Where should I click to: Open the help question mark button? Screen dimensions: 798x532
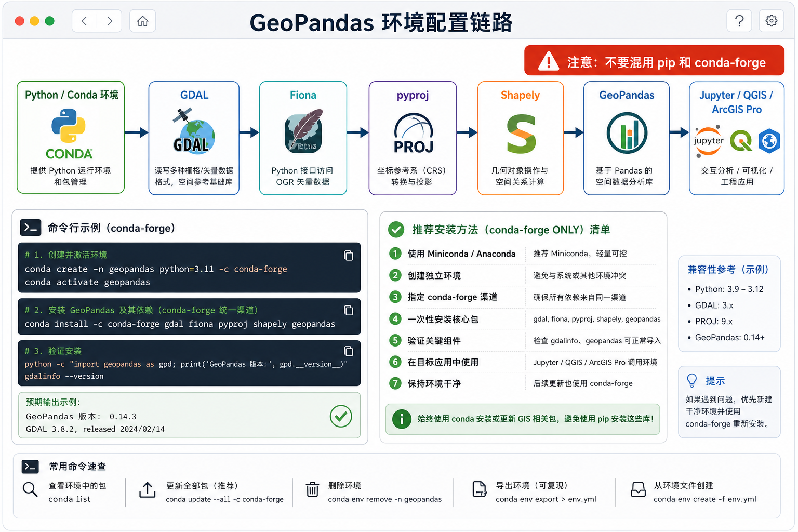739,21
